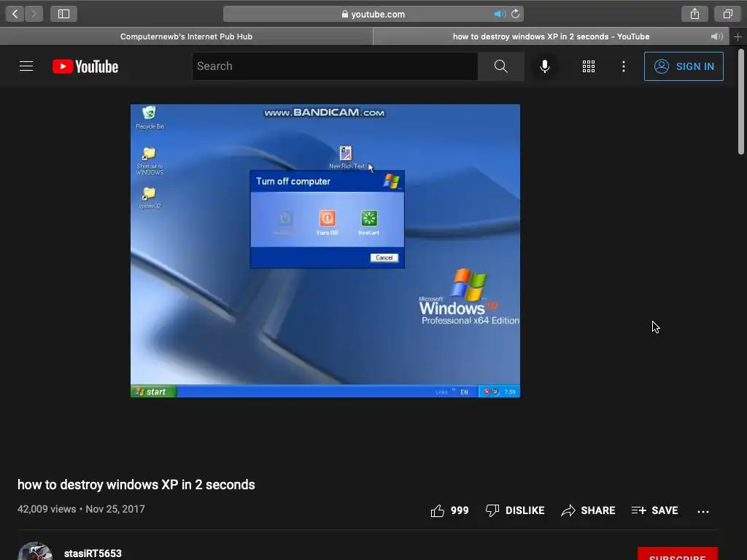Click the '42,009 views • Nov 25, 2017' text
Screen dimensions: 747x560
tap(81, 509)
